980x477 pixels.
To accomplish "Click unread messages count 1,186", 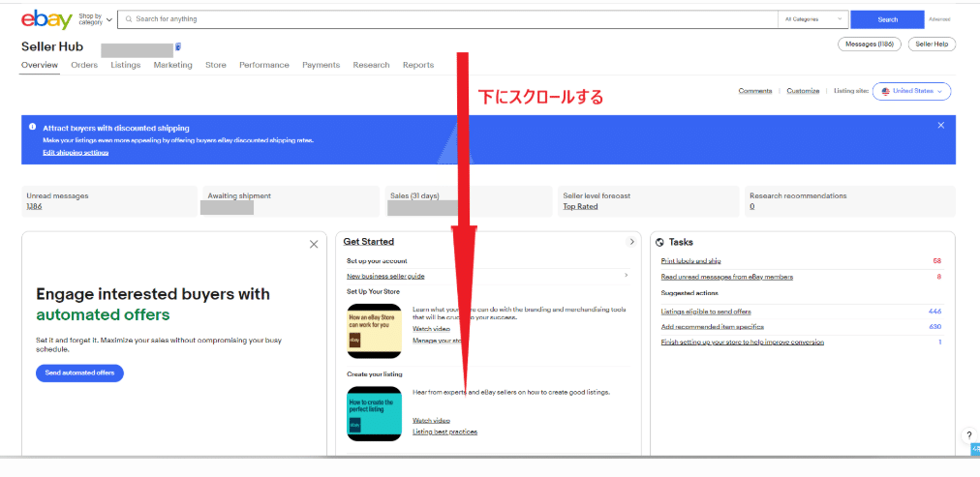I will [x=34, y=206].
